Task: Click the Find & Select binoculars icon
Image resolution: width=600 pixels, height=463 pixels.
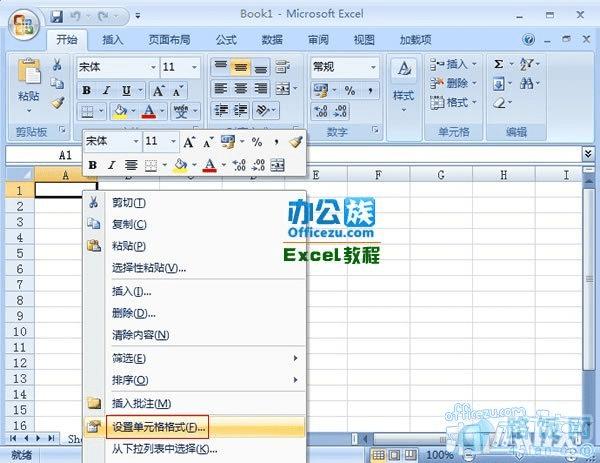Action: tap(527, 83)
